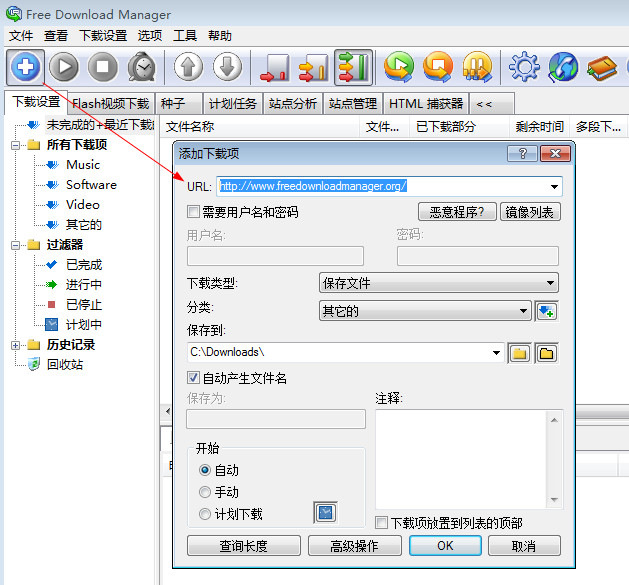Click the green start-all downloads icon
The image size is (629, 585).
point(399,67)
